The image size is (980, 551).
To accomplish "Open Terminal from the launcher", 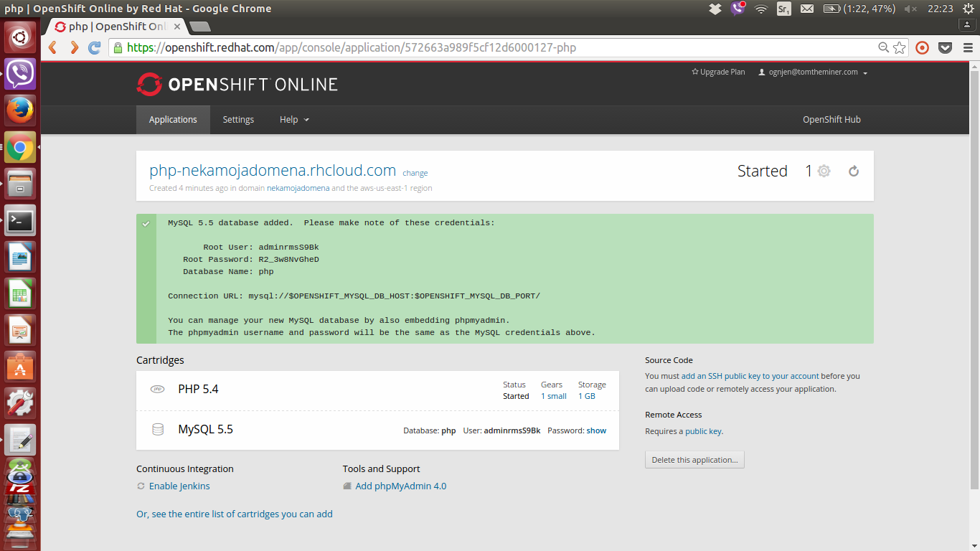I will tap(20, 220).
